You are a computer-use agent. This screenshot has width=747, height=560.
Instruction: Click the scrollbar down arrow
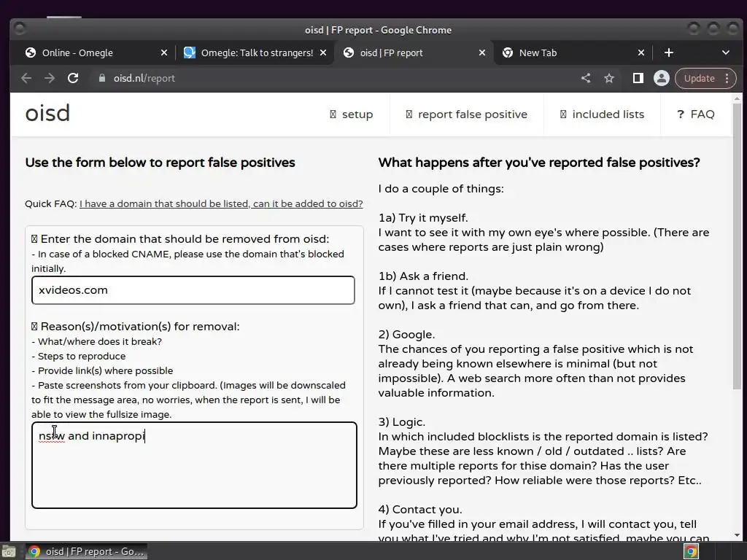pos(737,535)
